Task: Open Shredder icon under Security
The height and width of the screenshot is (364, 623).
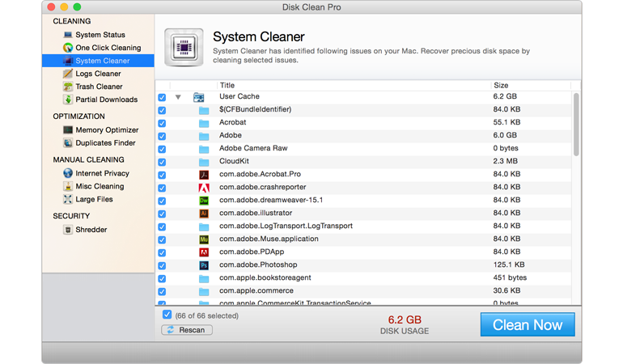Action: tap(68, 230)
